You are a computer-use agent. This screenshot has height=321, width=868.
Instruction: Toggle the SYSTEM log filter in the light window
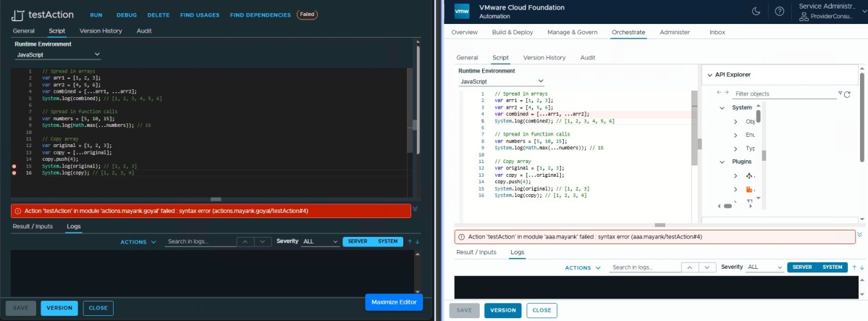pos(832,267)
